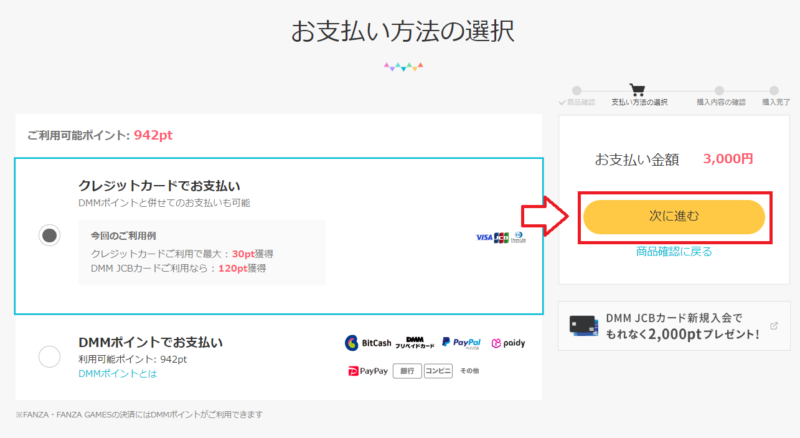Select credit card payment radio button
Image resolution: width=800 pixels, height=438 pixels.
(x=49, y=235)
